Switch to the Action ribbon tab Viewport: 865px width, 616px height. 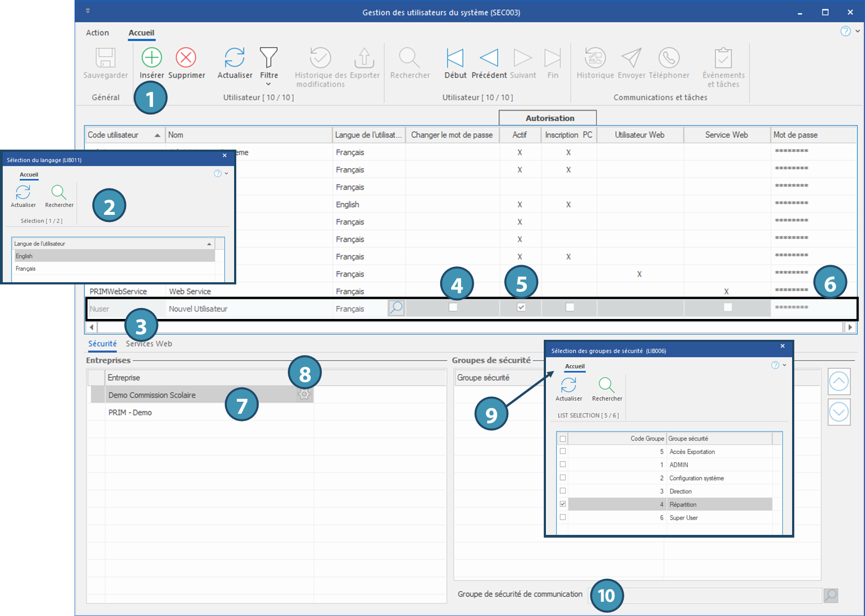pos(98,33)
